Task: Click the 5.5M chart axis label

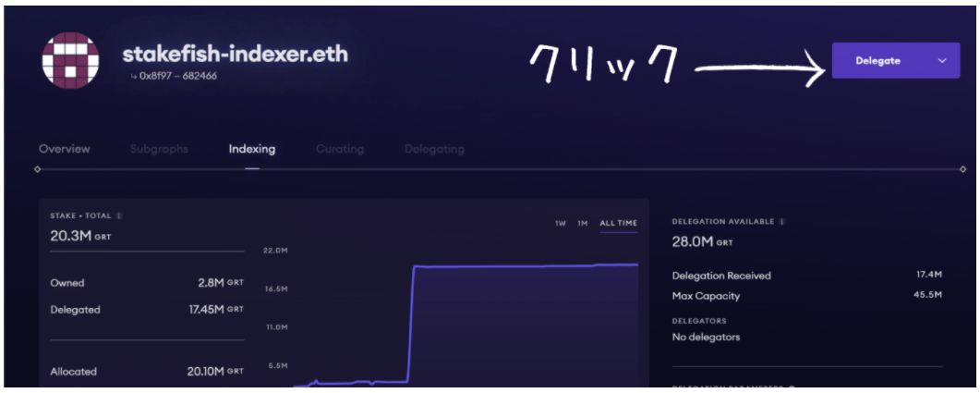Action: click(277, 365)
